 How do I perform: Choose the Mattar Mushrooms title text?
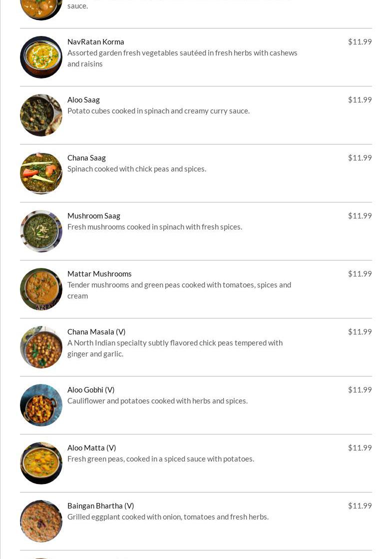(99, 273)
